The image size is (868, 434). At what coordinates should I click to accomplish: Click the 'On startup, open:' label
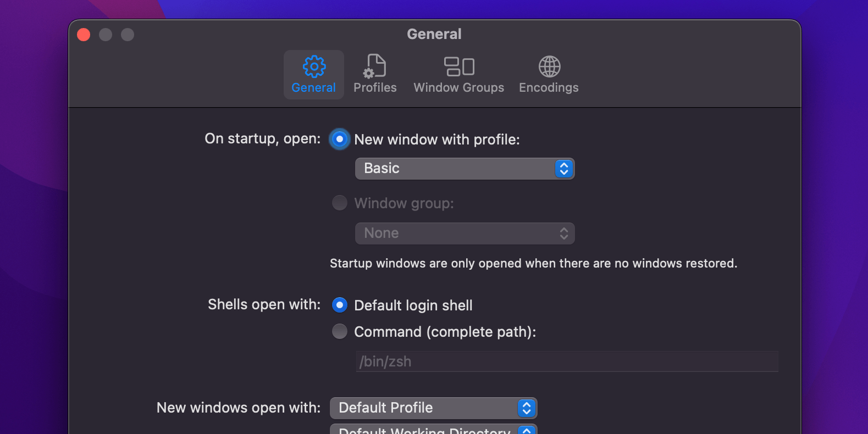click(263, 138)
